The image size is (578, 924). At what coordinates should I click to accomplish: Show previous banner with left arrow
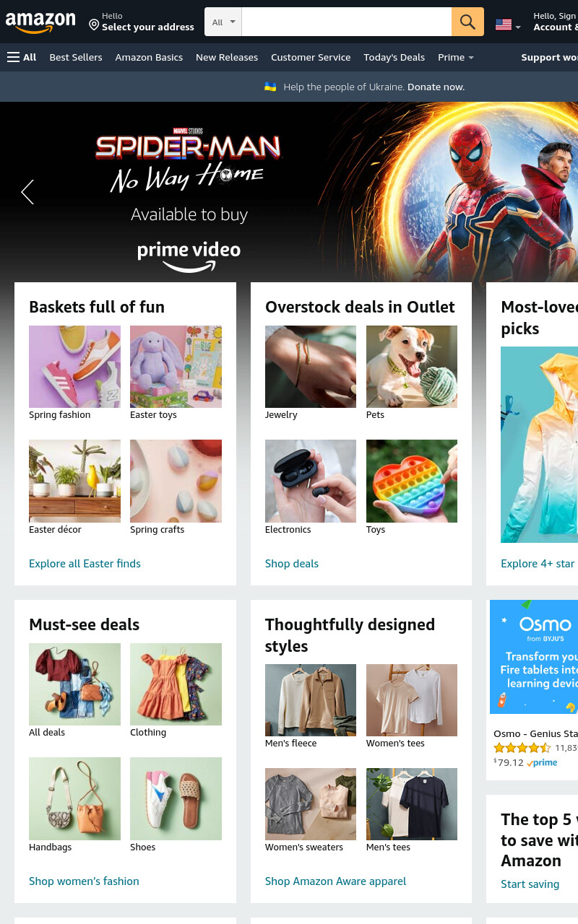[x=27, y=192]
